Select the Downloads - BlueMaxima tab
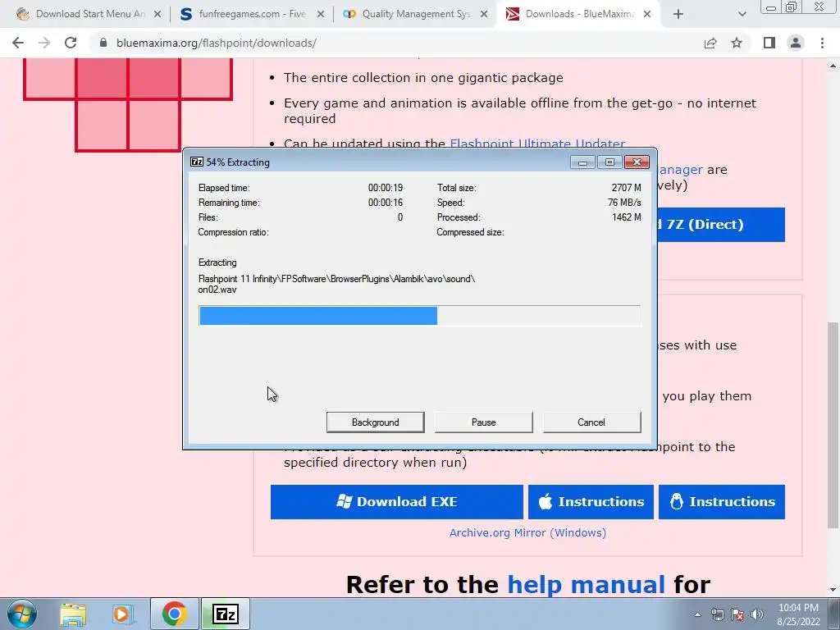This screenshot has width=840, height=630. (578, 14)
